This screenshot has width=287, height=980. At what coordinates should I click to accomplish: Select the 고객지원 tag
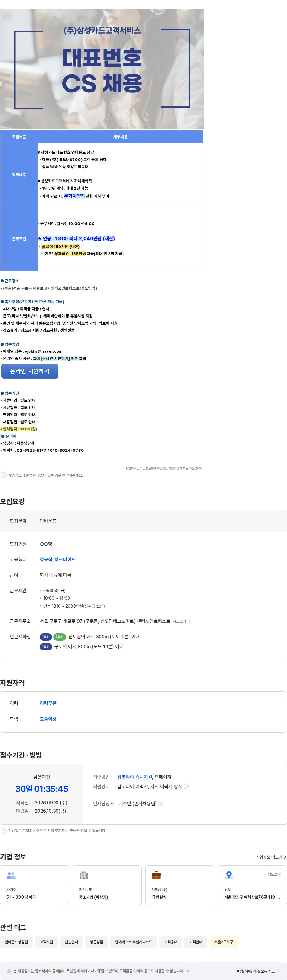coord(46,942)
